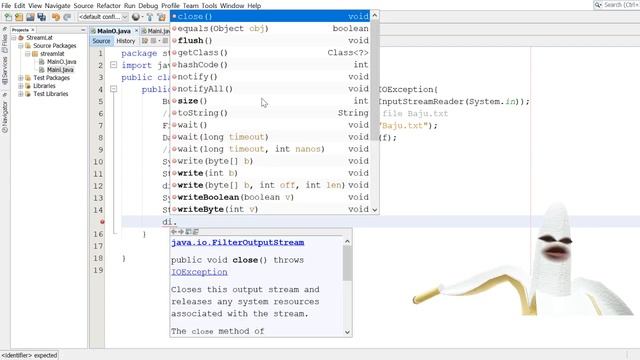Viewport: 640px width, 360px height.
Task: Close the MainO.java editor tab
Action: pyautogui.click(x=136, y=31)
